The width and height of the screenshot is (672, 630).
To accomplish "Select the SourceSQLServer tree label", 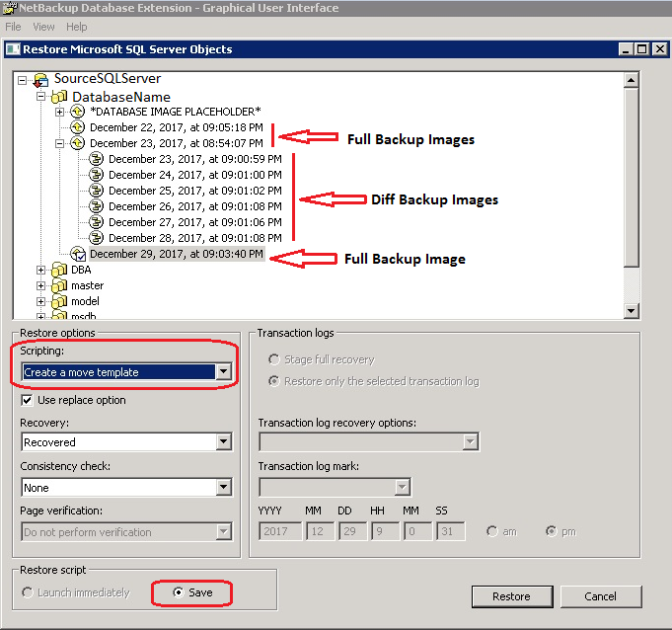I will (108, 79).
